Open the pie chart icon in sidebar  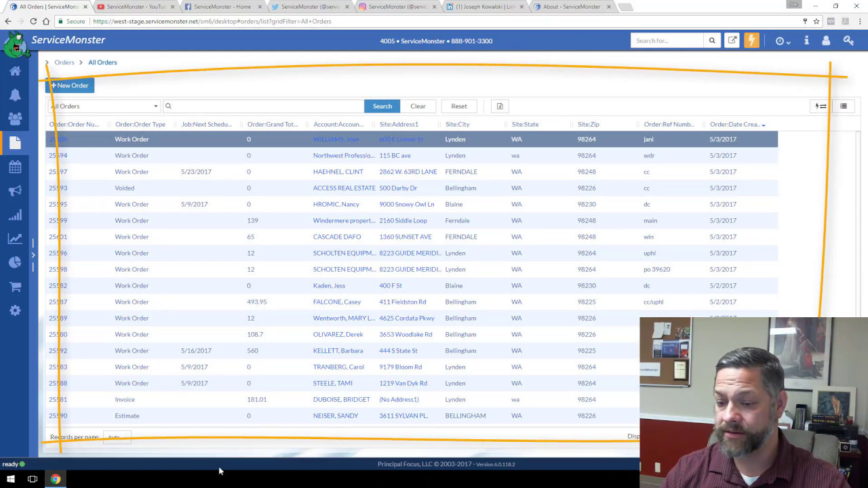point(15,262)
